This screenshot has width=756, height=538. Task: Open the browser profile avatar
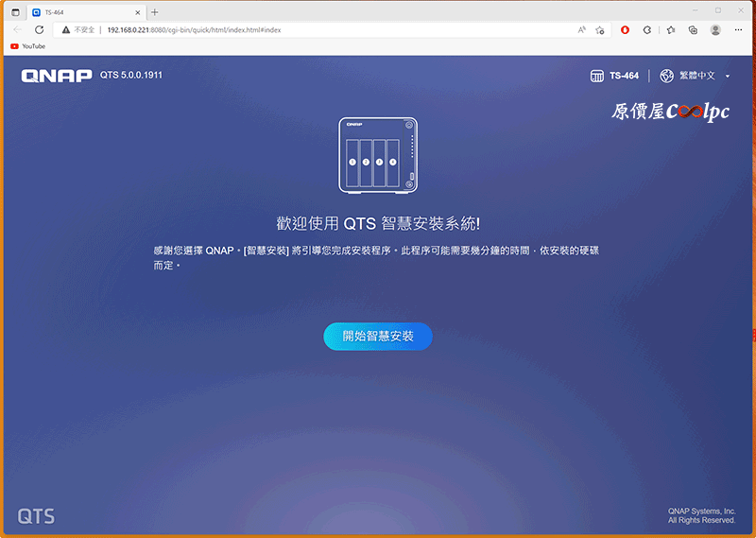click(715, 30)
